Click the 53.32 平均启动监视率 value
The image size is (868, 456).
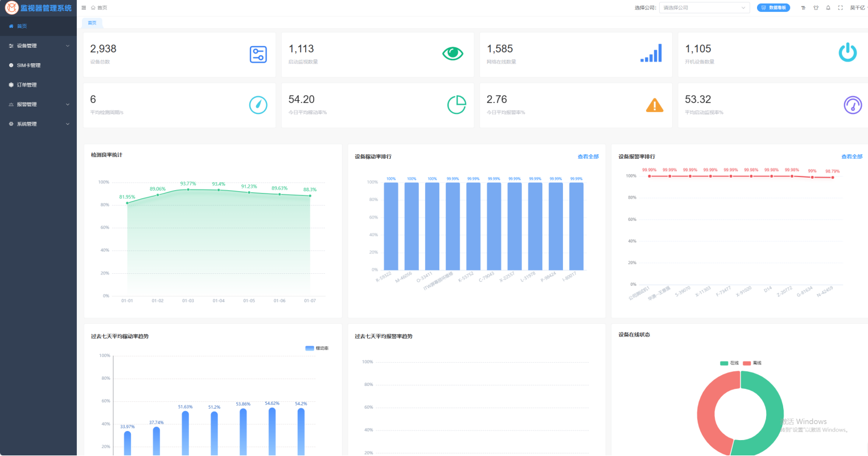tap(698, 100)
